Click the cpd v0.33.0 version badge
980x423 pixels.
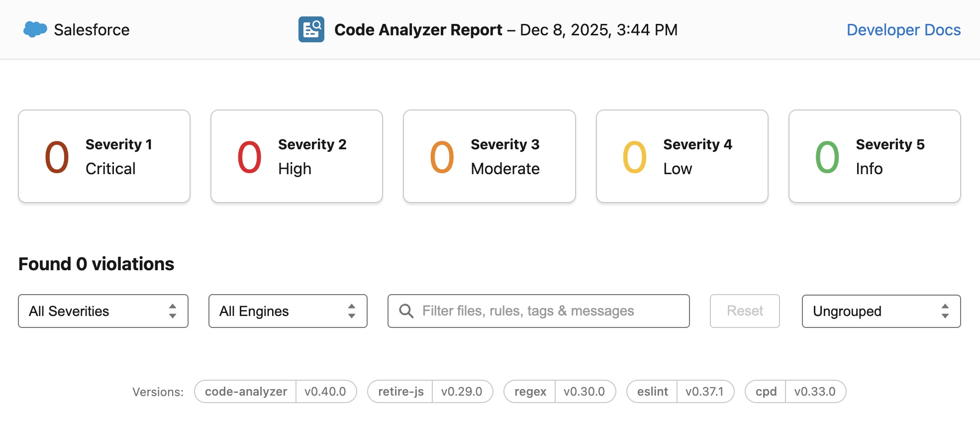795,392
